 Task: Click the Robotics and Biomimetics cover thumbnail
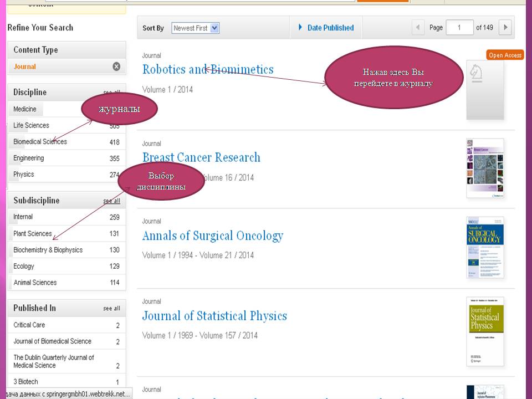click(x=485, y=90)
